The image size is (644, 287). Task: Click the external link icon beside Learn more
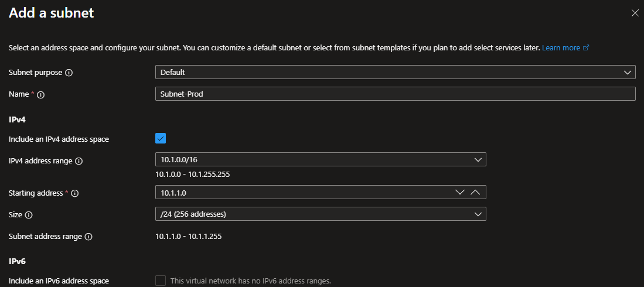[x=586, y=48]
